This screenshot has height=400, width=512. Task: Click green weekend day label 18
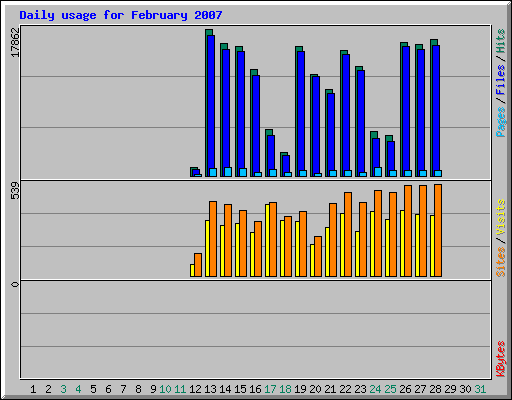click(285, 389)
